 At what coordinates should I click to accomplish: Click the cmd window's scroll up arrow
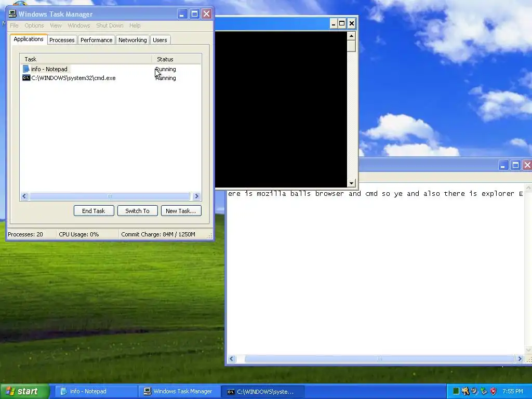tap(352, 36)
